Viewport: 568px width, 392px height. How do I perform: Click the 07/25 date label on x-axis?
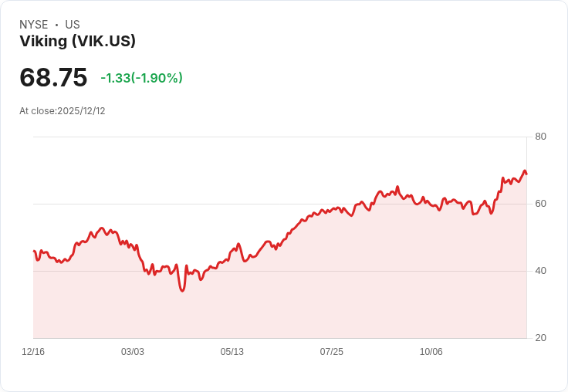coord(331,352)
